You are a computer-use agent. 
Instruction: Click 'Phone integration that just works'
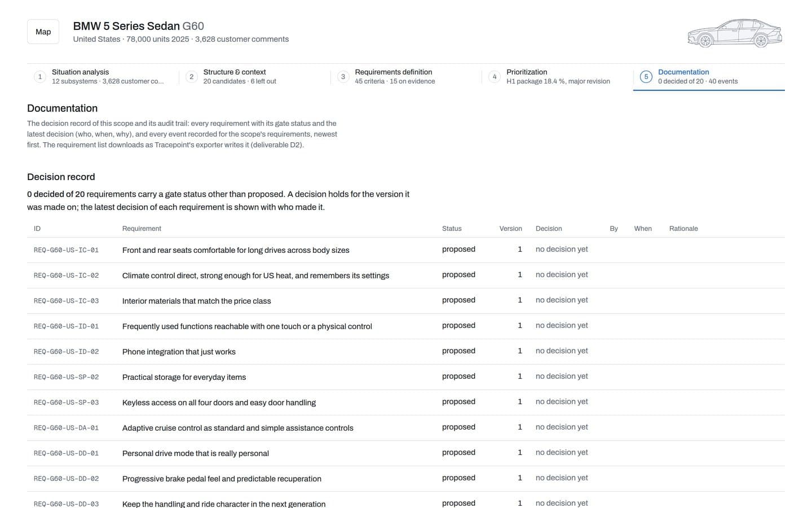pyautogui.click(x=179, y=352)
